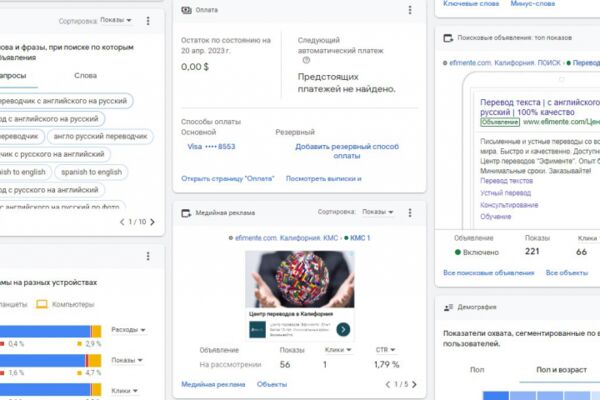This screenshot has height=400, width=600.
Task: Click first dark blue demographic bar
Action: pos(496,396)
